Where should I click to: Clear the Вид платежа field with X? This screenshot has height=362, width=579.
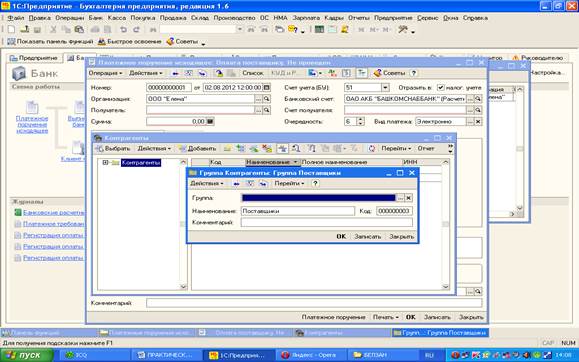478,122
